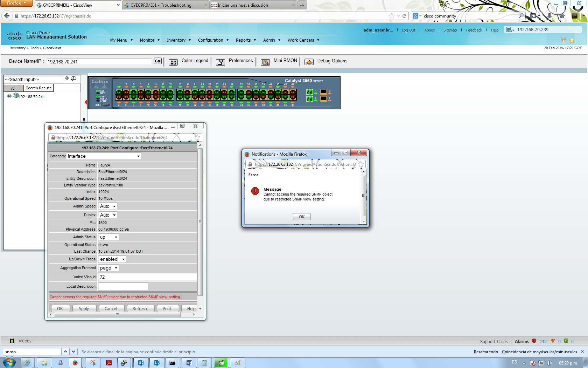588x368 pixels.
Task: Open Outlook from taskbar
Action: (x=141, y=363)
